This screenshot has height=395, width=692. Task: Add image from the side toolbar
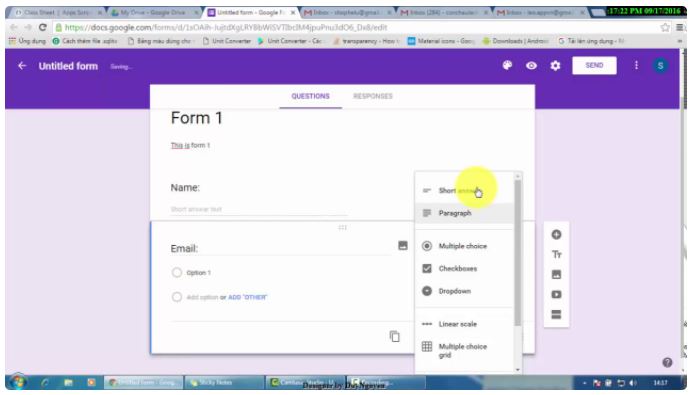coord(556,275)
